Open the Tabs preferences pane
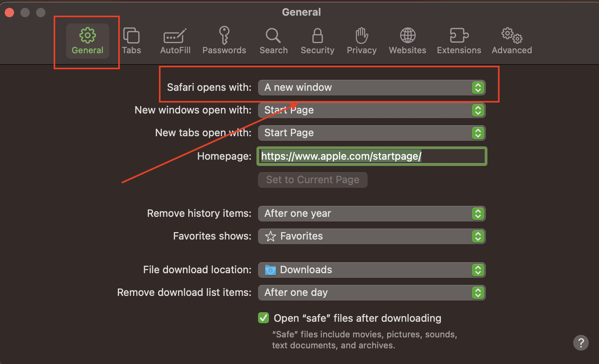The height and width of the screenshot is (364, 599). coord(131,41)
